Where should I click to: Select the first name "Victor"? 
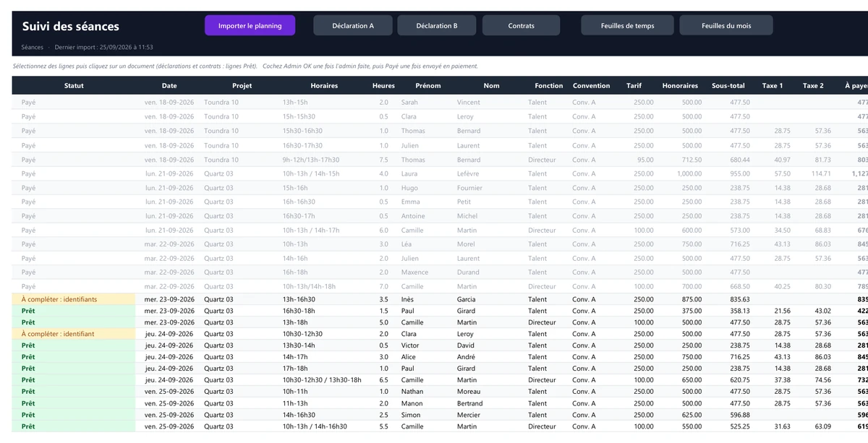pos(410,345)
